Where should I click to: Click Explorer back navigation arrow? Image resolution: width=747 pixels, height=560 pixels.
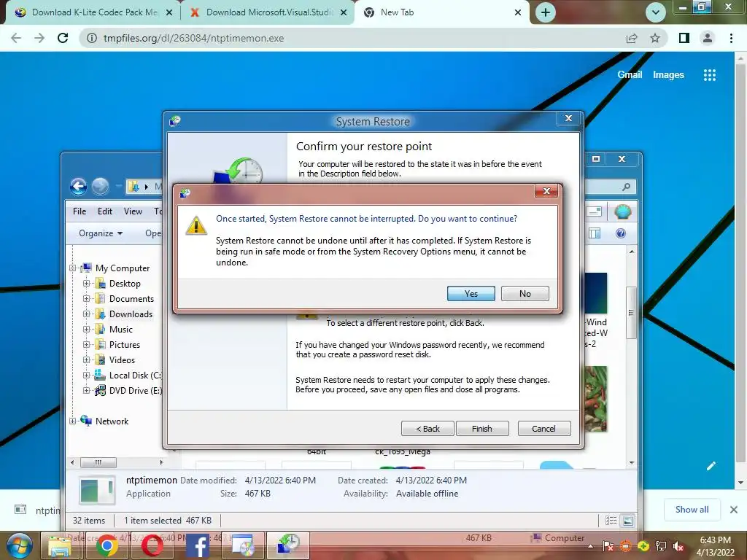(x=79, y=186)
